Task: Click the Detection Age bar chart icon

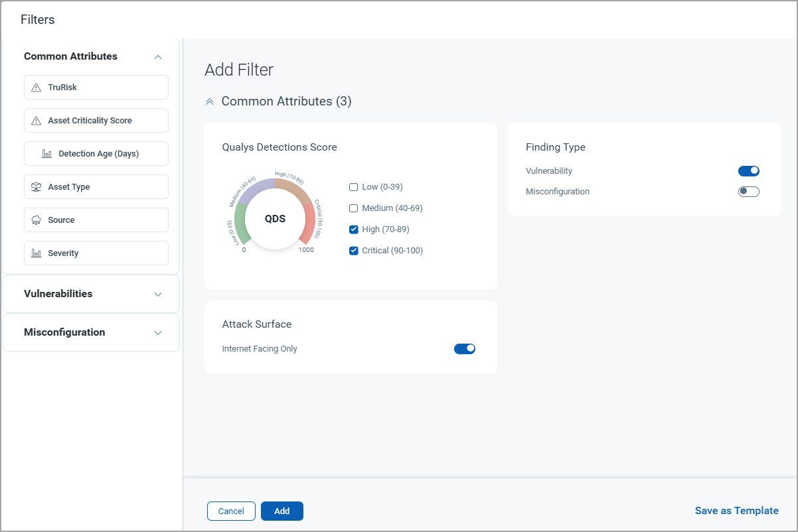Action: point(47,154)
